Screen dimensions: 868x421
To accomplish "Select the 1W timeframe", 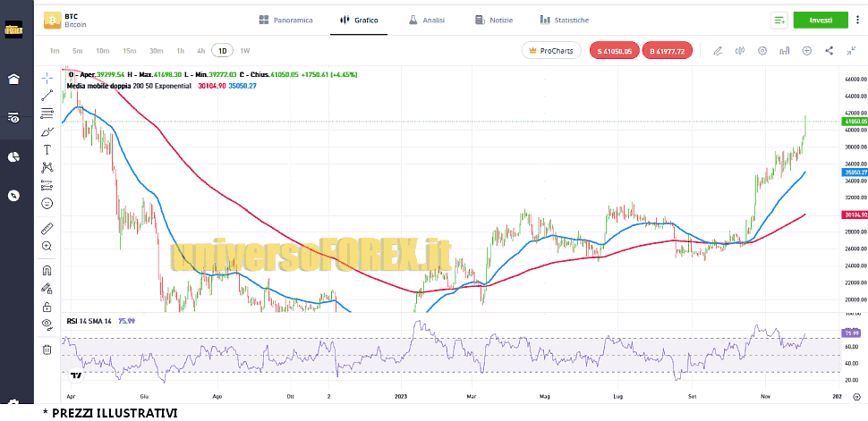I will (245, 51).
